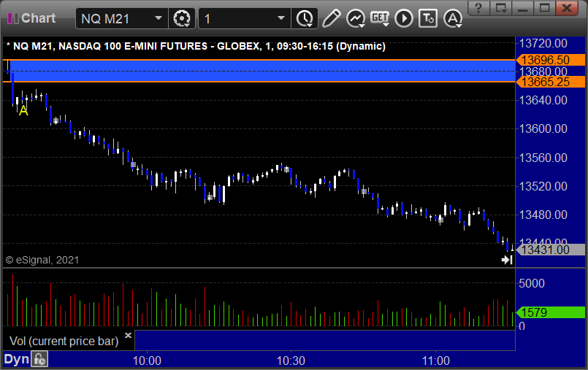
Task: Expand the interval 1 dropdown
Action: tap(281, 18)
